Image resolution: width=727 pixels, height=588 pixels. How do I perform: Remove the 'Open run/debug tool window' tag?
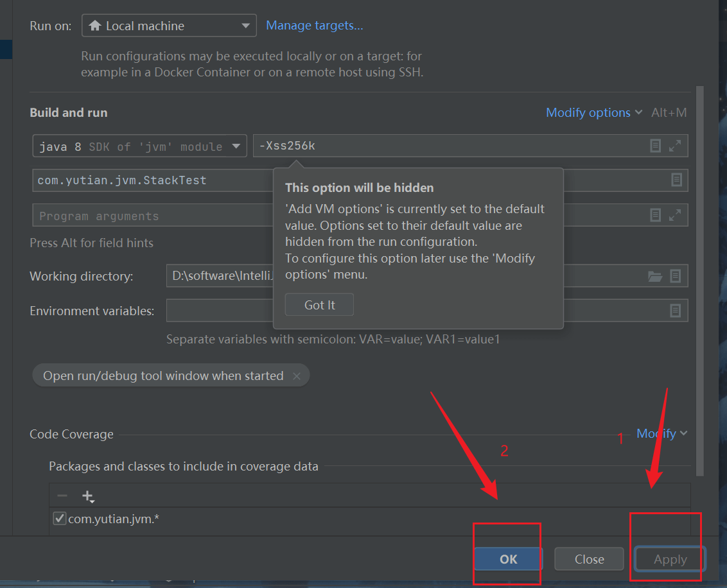297,376
